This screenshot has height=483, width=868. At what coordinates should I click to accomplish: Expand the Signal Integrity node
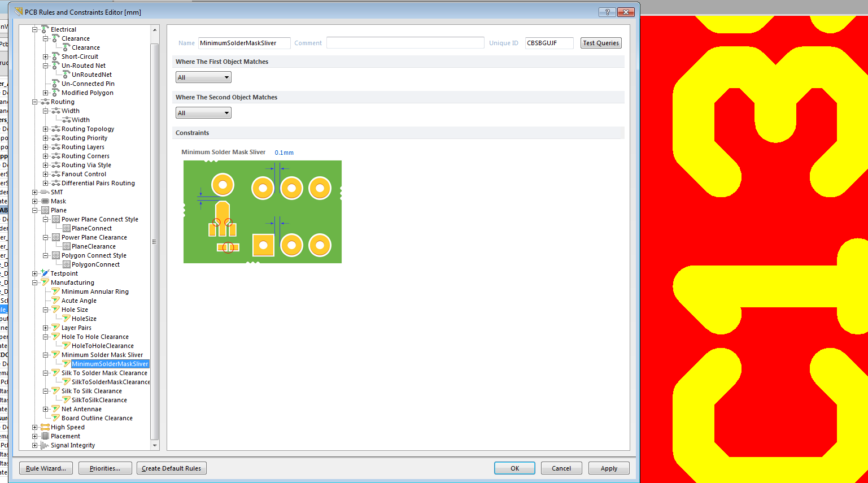[x=35, y=445]
